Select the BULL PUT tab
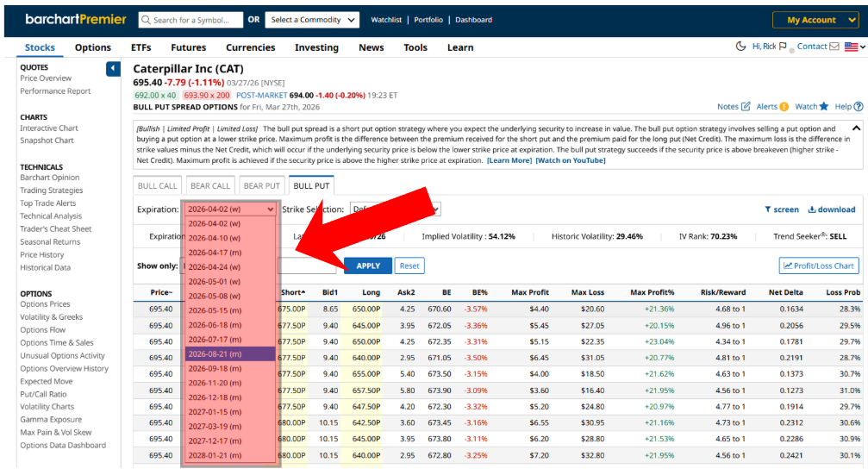The image size is (868, 475). (311, 185)
